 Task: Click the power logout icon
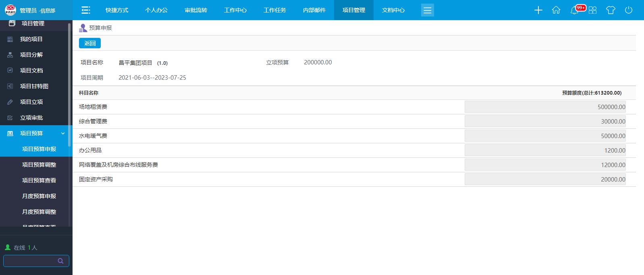pyautogui.click(x=628, y=10)
